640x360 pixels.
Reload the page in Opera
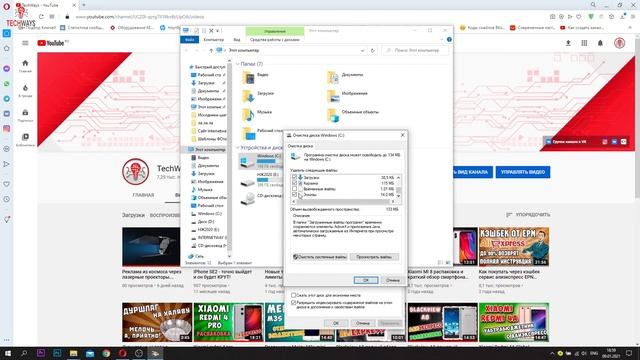(x=41, y=17)
